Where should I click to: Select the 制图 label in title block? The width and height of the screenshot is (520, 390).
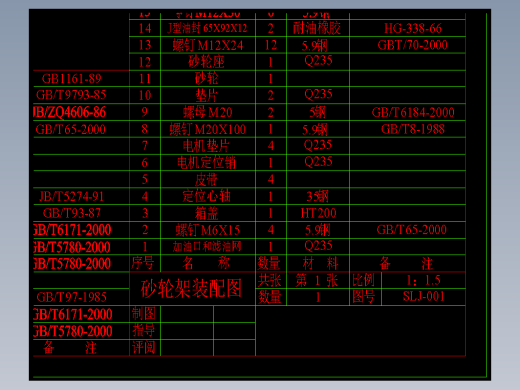tap(144, 314)
